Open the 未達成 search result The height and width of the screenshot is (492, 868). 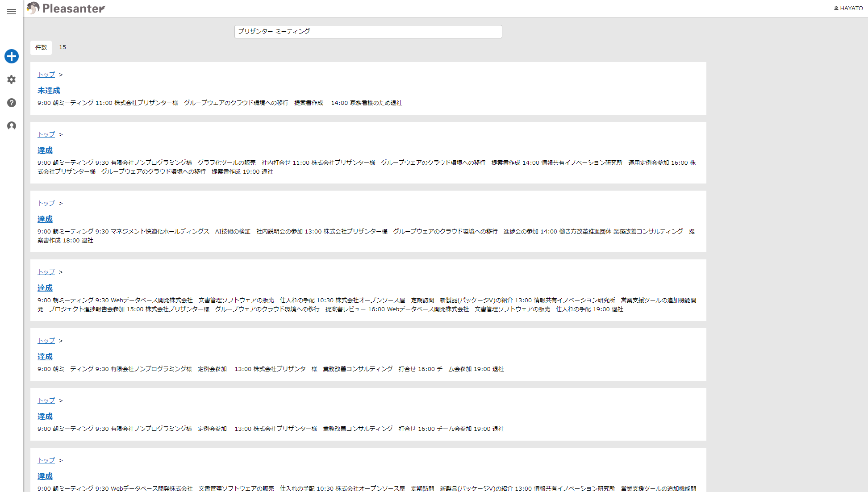[49, 91]
